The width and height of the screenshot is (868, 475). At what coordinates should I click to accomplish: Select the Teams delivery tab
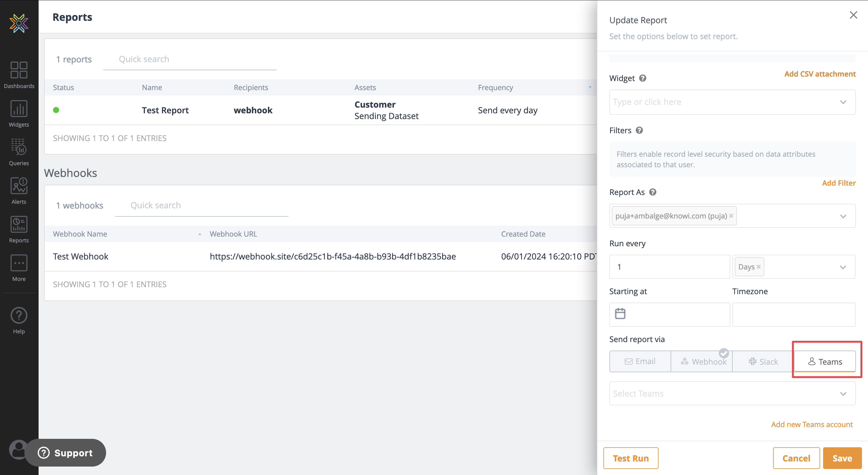click(x=825, y=361)
